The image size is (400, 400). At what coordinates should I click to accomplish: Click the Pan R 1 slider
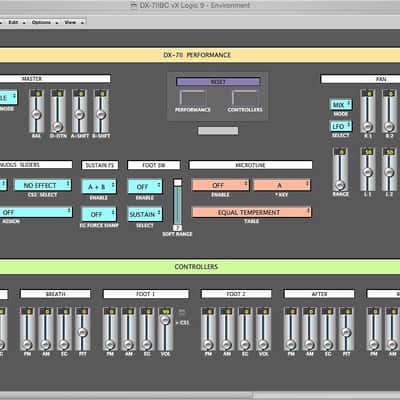pyautogui.click(x=368, y=111)
